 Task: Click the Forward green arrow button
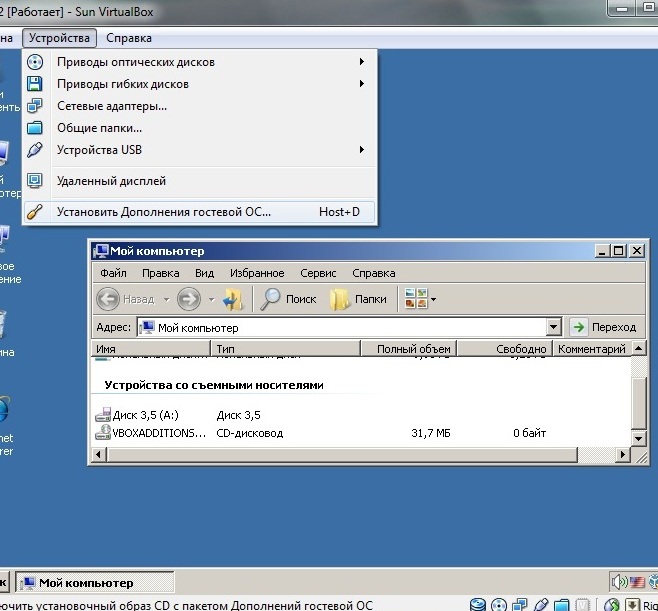tap(189, 299)
